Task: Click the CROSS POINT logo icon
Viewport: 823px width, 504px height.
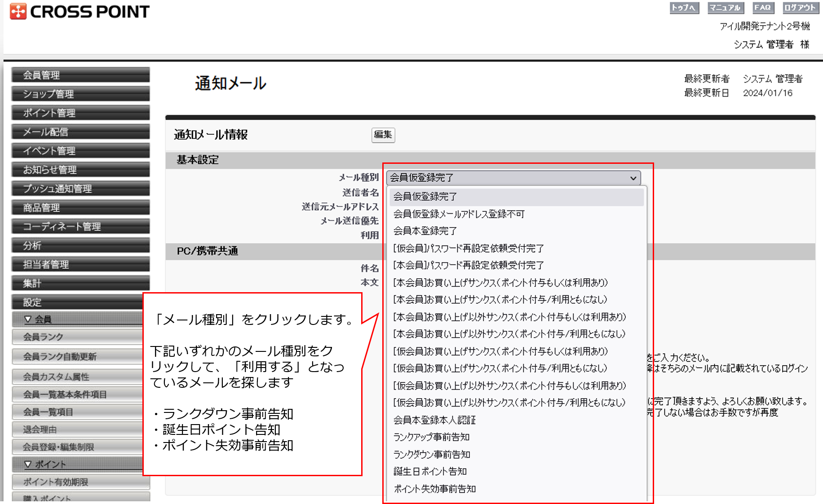Action: 18,10
